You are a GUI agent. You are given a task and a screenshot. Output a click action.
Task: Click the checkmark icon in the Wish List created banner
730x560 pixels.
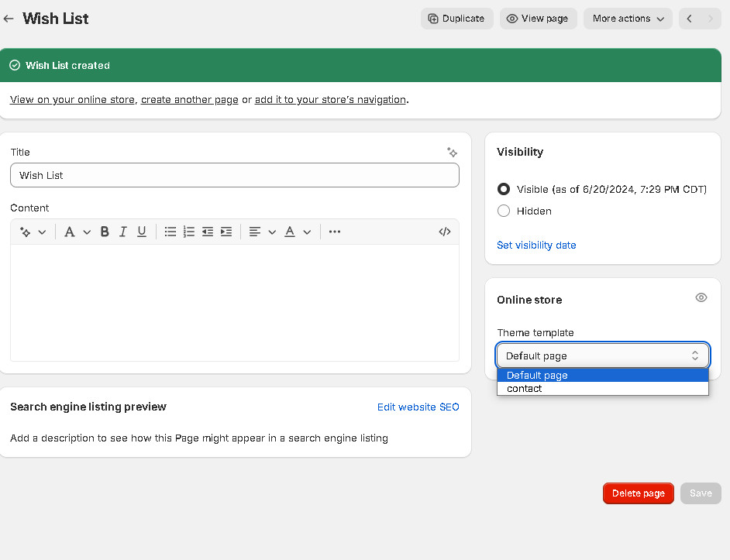tap(15, 65)
